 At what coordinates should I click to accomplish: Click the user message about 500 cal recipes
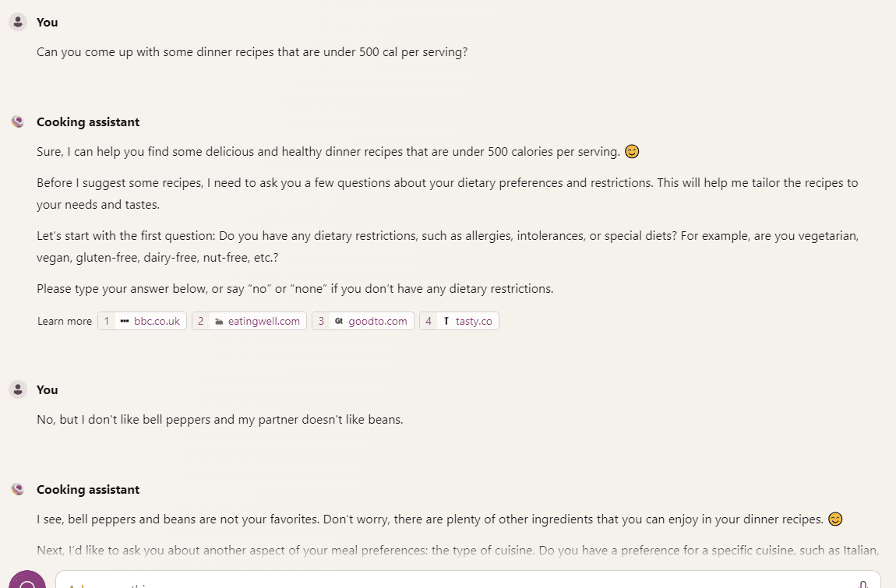pyautogui.click(x=252, y=52)
